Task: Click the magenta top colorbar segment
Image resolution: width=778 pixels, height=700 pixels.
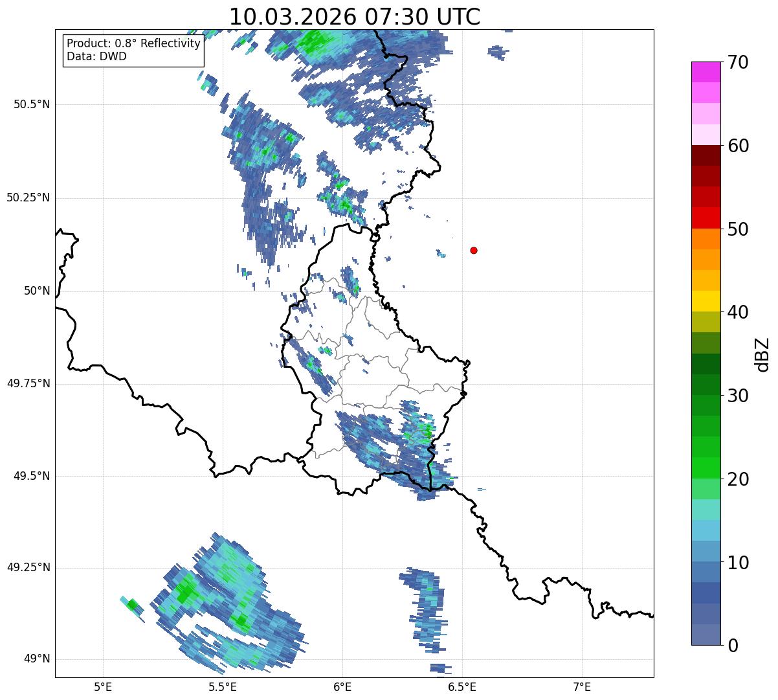Action: pyautogui.click(x=706, y=72)
